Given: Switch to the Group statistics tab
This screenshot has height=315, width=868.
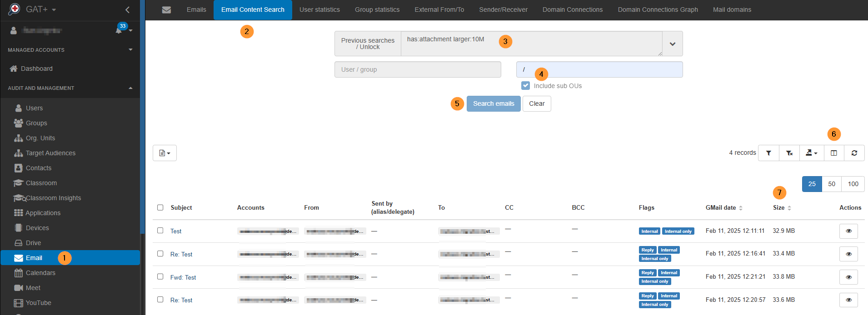Looking at the screenshot, I should coord(377,10).
